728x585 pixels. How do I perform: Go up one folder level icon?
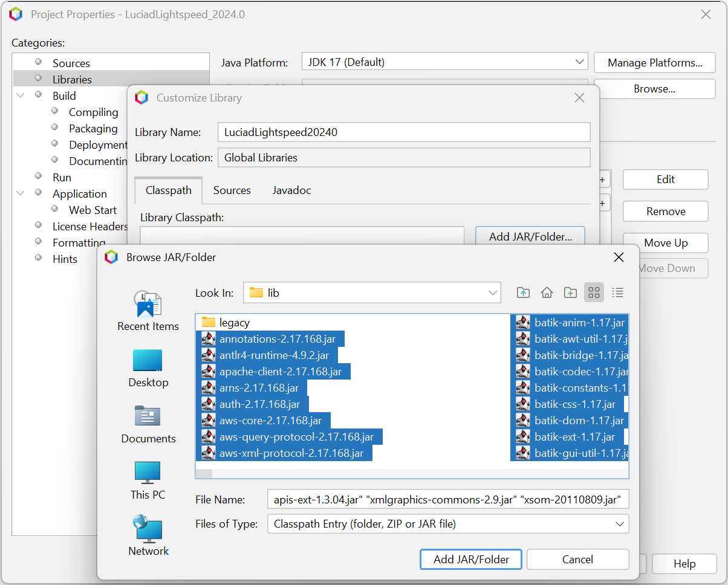(523, 293)
